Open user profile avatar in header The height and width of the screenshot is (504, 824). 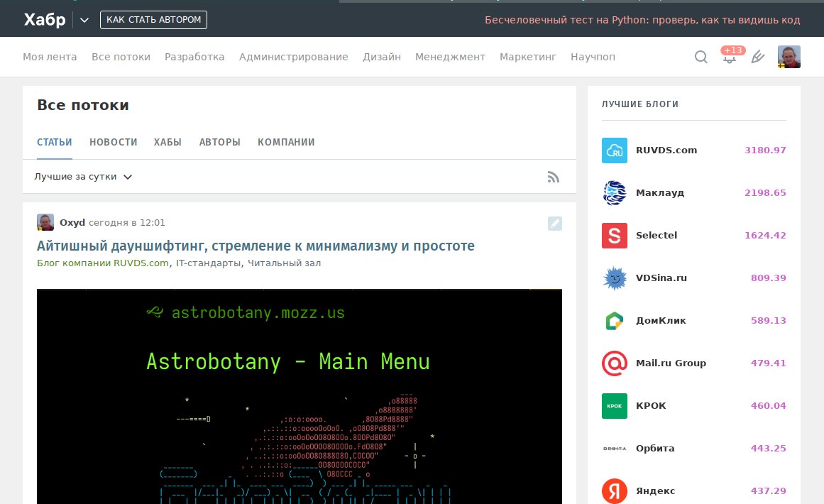pos(789,57)
